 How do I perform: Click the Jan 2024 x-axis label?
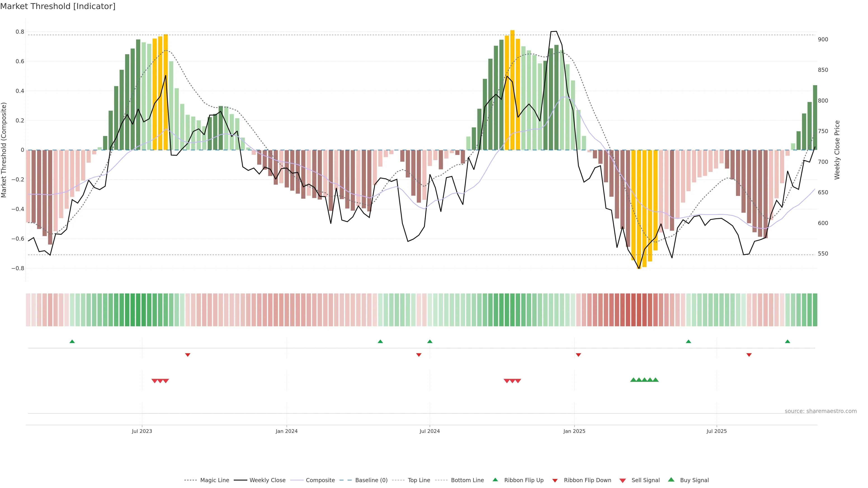coord(286,431)
